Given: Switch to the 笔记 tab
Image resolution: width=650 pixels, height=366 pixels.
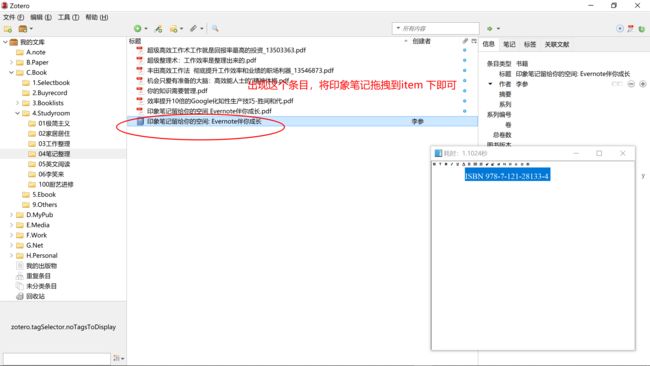Looking at the screenshot, I should click(x=509, y=44).
